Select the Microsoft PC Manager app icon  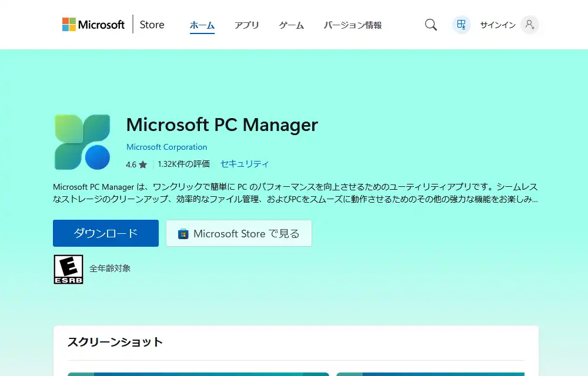pyautogui.click(x=82, y=142)
